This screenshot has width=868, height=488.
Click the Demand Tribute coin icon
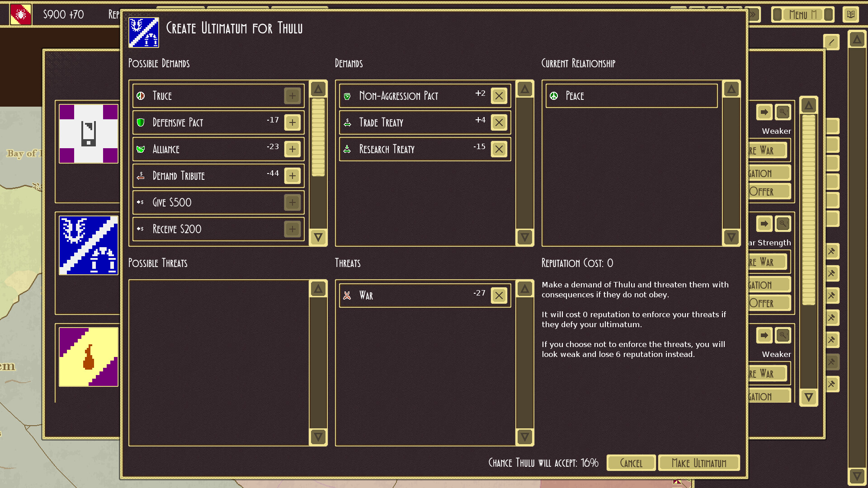coord(141,176)
